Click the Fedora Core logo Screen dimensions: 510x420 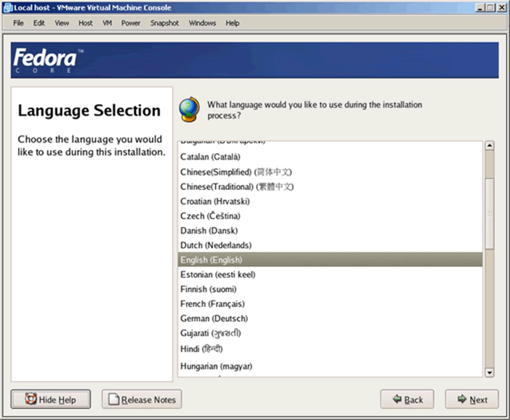44,61
